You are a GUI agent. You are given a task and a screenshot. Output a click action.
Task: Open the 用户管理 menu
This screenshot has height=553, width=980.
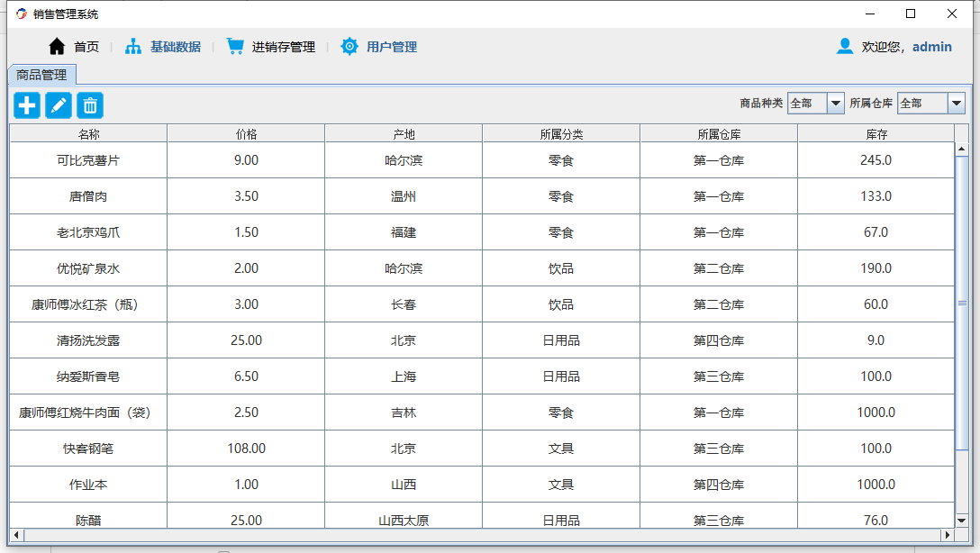391,47
